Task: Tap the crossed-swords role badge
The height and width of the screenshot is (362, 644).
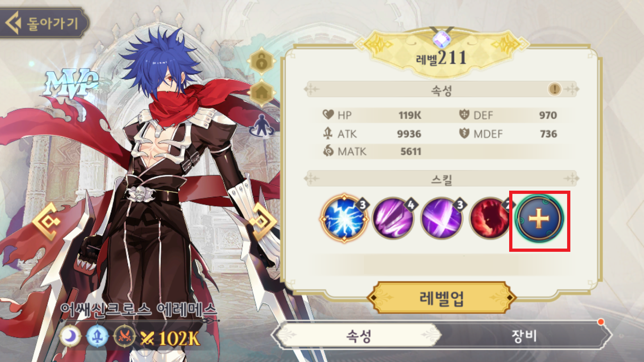Action: [x=125, y=336]
